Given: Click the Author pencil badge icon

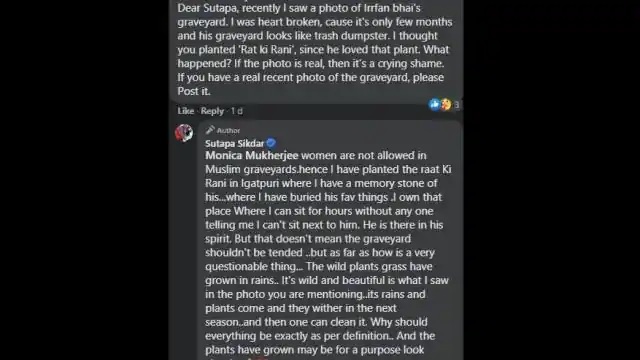Looking at the screenshot, I should click(x=210, y=130).
